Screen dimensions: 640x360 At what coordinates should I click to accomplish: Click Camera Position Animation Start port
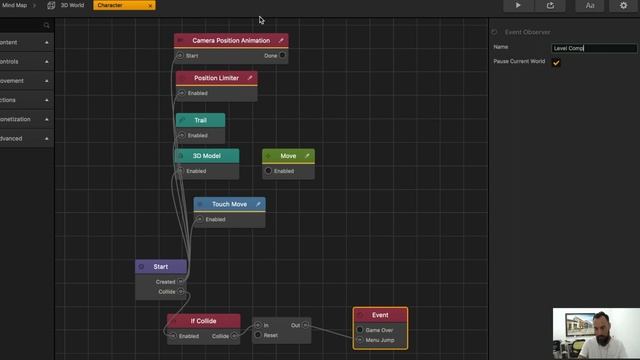pyautogui.click(x=180, y=55)
